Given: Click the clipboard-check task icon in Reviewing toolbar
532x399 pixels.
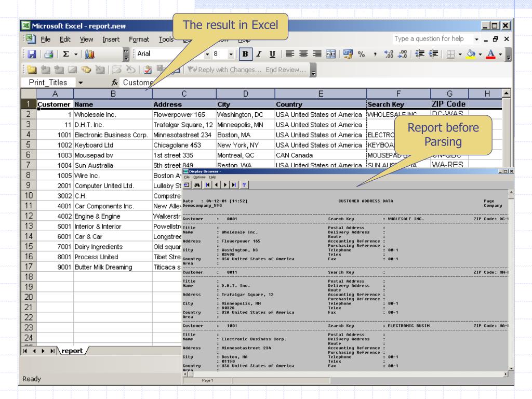Looking at the screenshot, I should (x=148, y=70).
